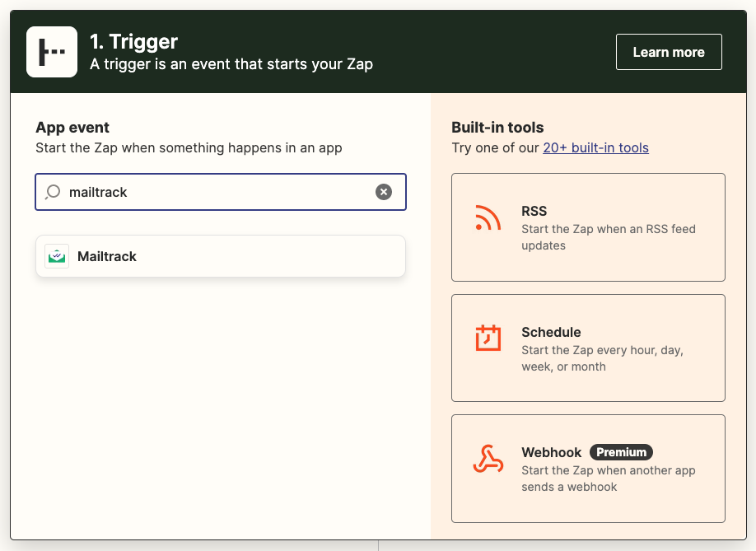Clear the mailtrack search text
This screenshot has width=756, height=551.
pos(384,192)
